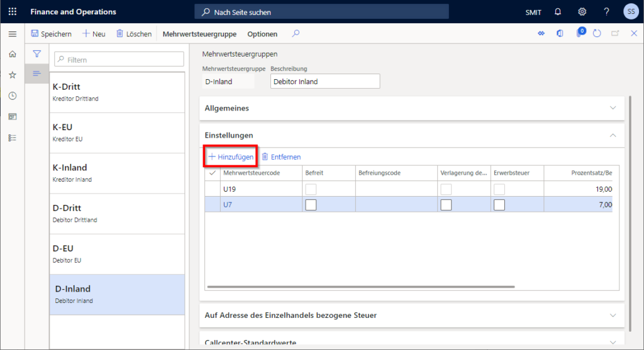This screenshot has width=644, height=350.
Task: Click the Beschreibung field Debitor Inland
Action: pyautogui.click(x=325, y=81)
